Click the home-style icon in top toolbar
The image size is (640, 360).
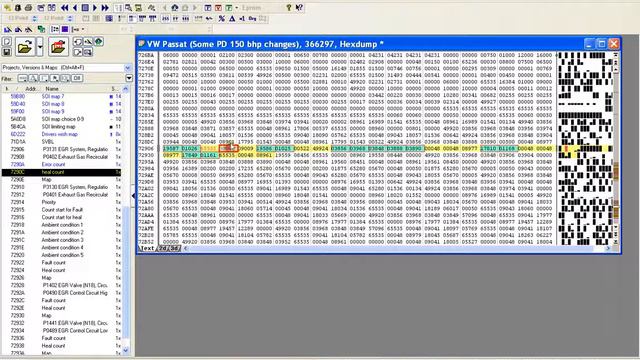(x=175, y=7)
